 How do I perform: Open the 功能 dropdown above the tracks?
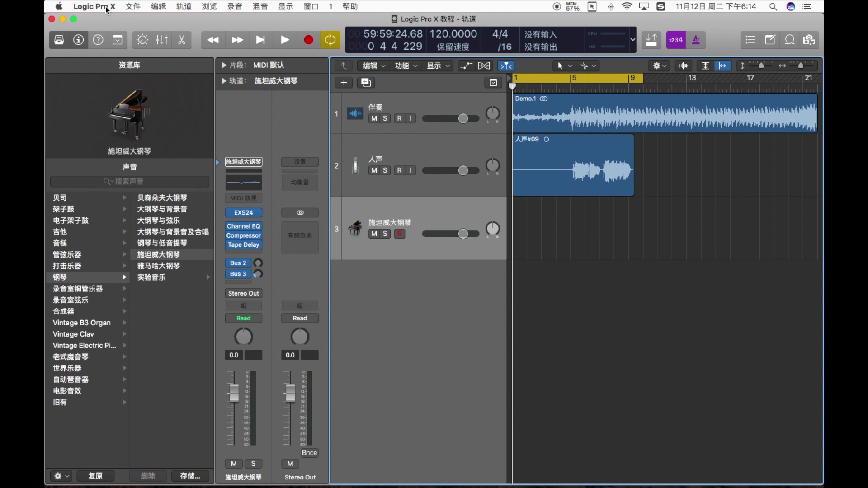[x=406, y=66]
